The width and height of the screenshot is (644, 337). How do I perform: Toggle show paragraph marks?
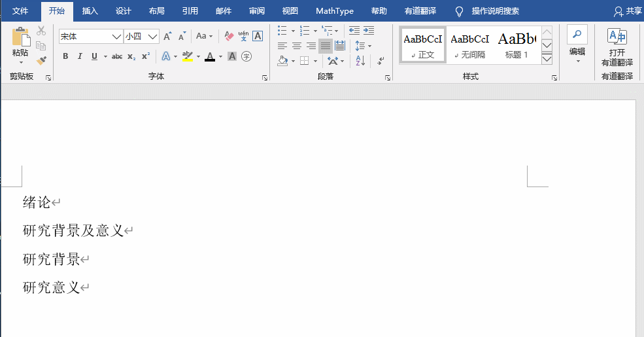coord(381,62)
